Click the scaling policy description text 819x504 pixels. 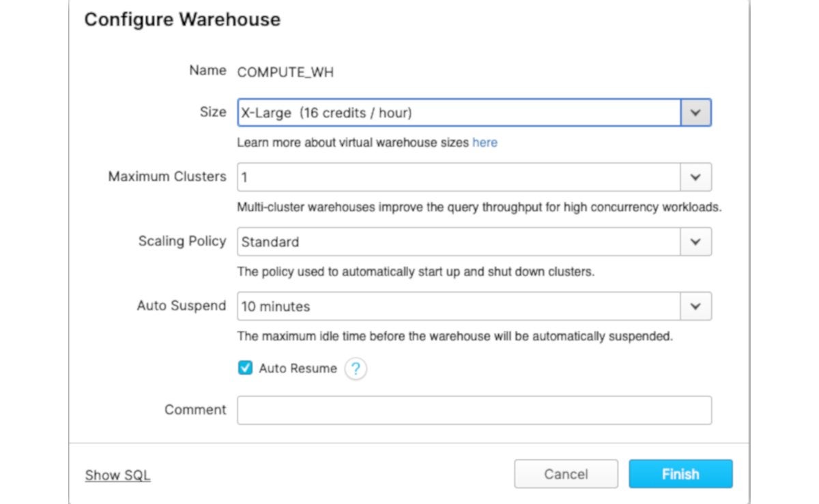click(x=416, y=271)
